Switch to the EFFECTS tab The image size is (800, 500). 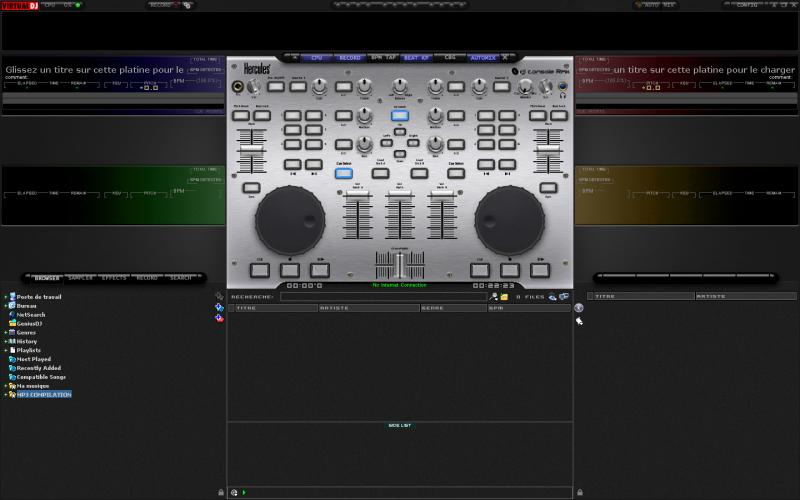pyautogui.click(x=114, y=277)
